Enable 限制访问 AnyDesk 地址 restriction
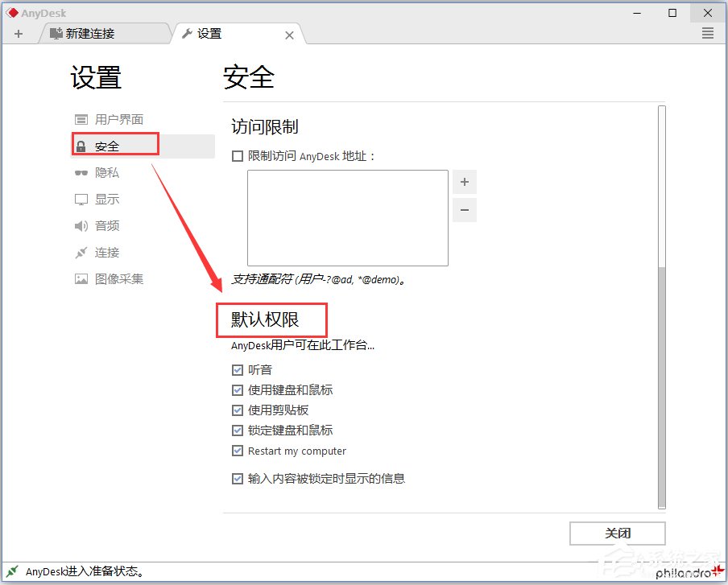This screenshot has height=585, width=728. 238,155
